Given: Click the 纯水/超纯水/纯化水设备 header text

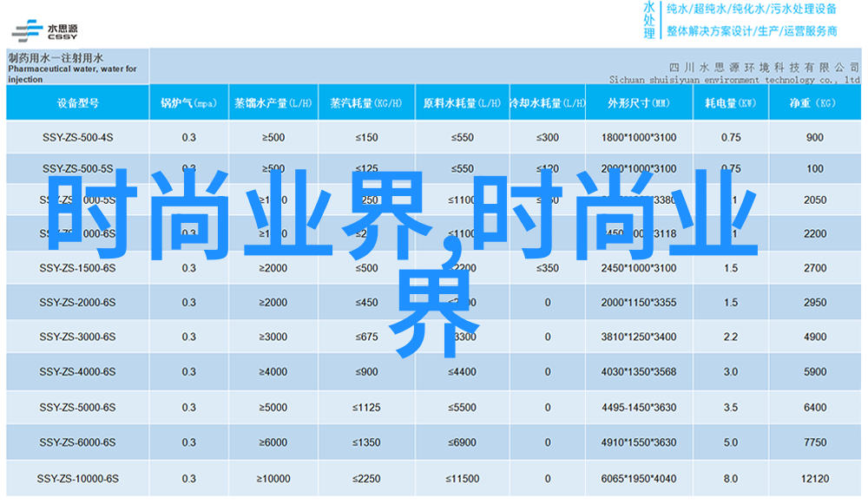Looking at the screenshot, I should pos(750,10).
